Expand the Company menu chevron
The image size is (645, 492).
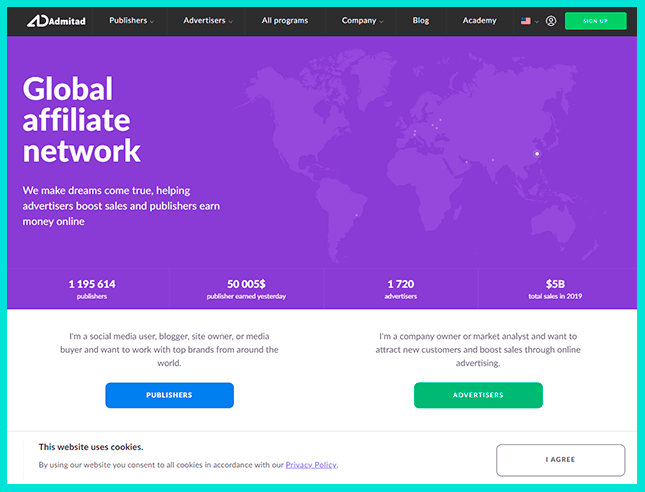point(381,22)
